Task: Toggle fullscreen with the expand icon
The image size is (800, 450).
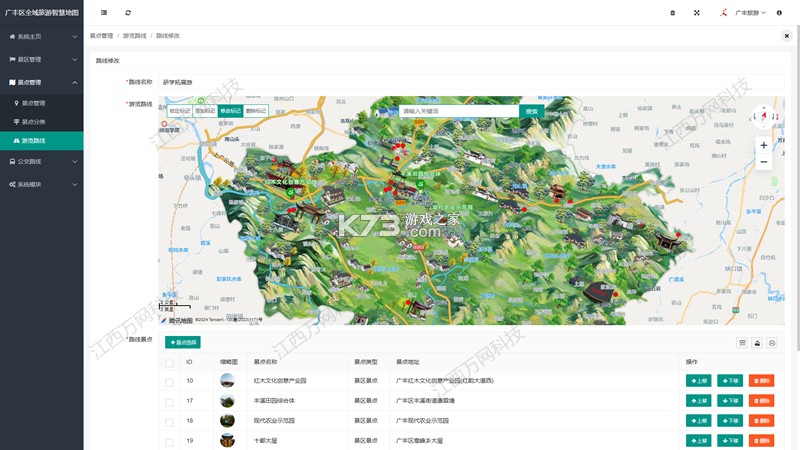Action: (696, 13)
